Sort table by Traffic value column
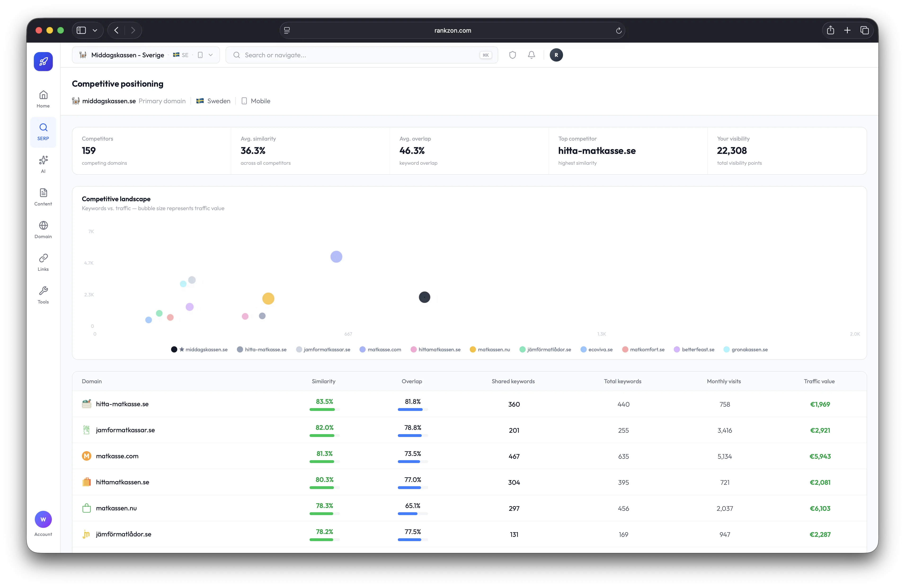905x588 pixels. (x=819, y=382)
